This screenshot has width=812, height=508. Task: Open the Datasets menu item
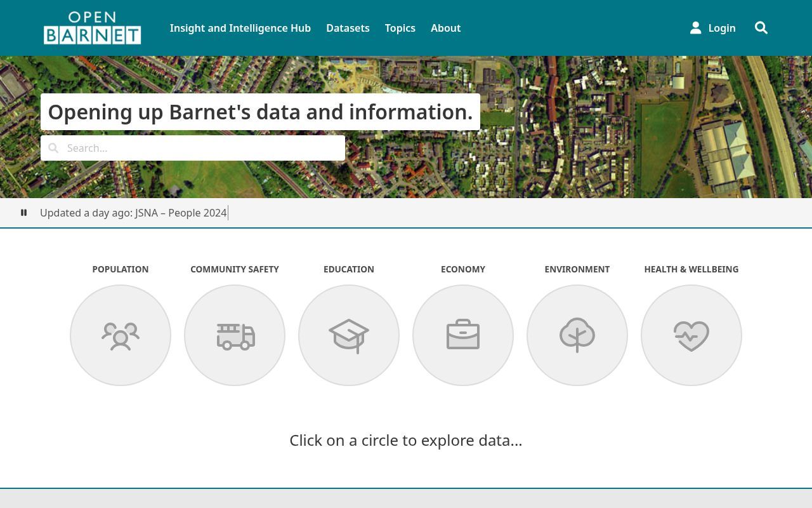pyautogui.click(x=348, y=28)
